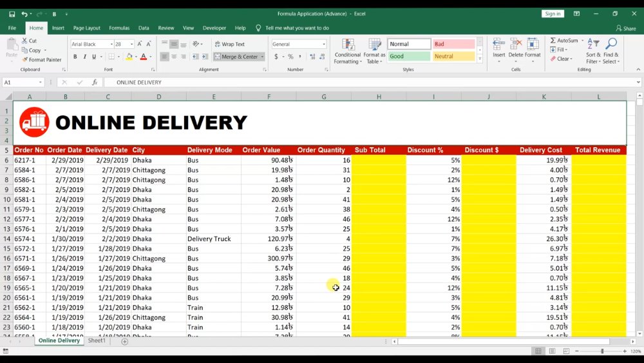Toggle Center horizontal alignment
Viewport: 644px width, 363px height.
(174, 57)
